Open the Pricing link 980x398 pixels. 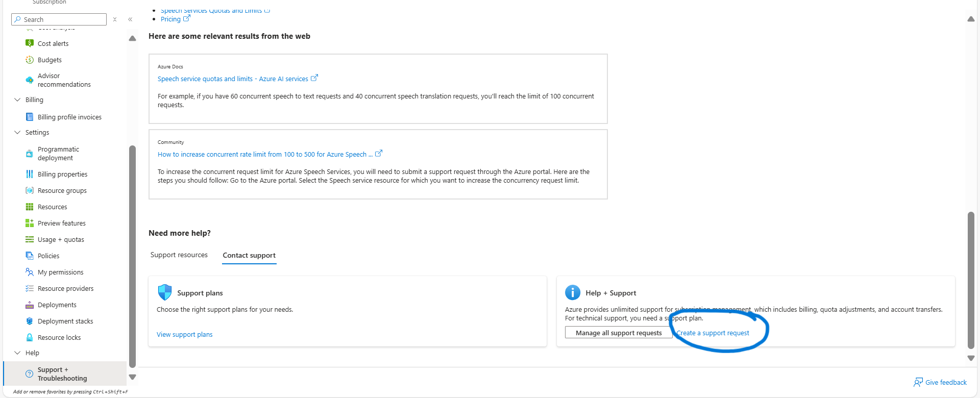[x=170, y=19]
